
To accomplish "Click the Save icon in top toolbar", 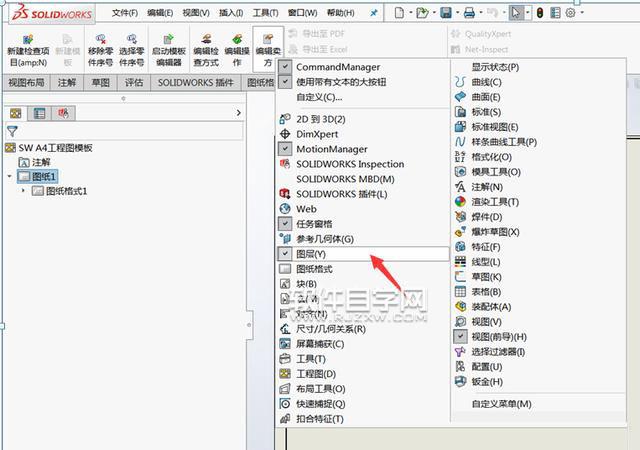I will point(446,13).
